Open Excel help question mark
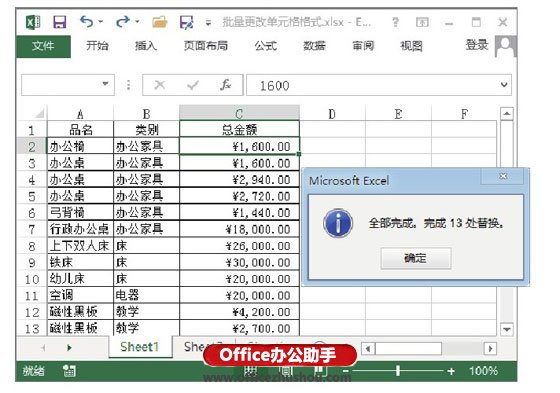Screen dimensions: 560x393 pyautogui.click(x=395, y=23)
